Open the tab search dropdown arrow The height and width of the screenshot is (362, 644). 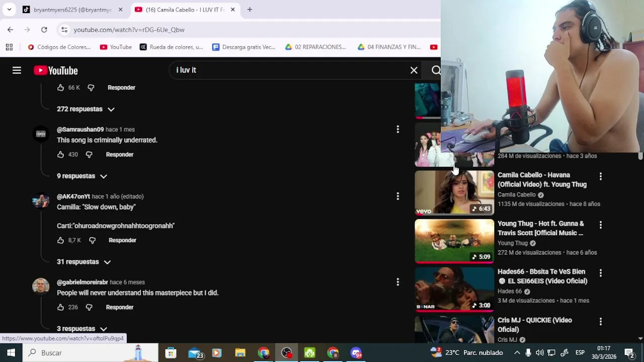tap(9, 10)
